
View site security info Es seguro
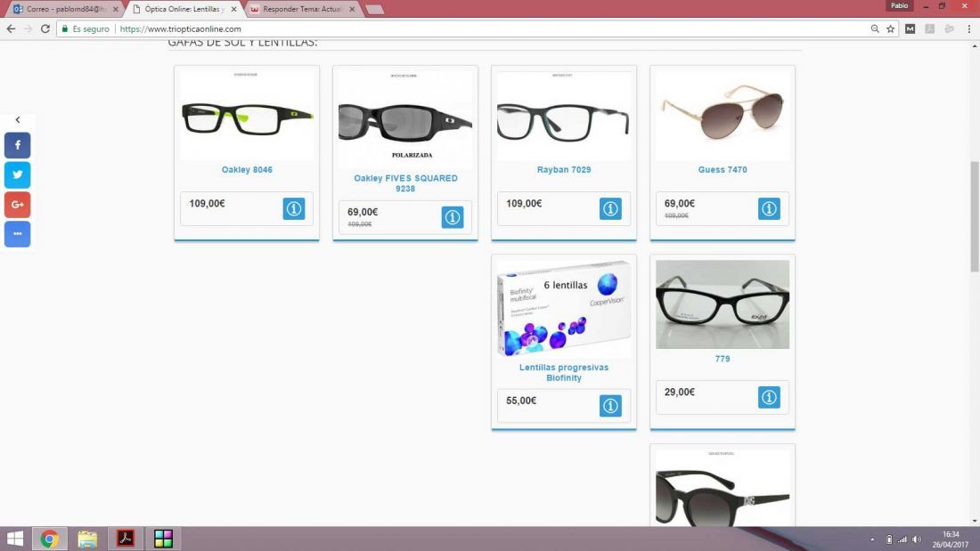coord(86,28)
